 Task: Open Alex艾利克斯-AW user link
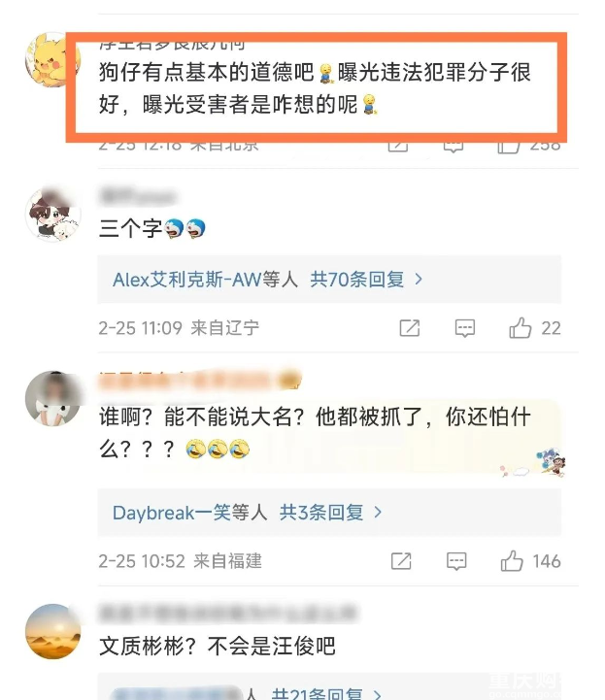pyautogui.click(x=186, y=280)
